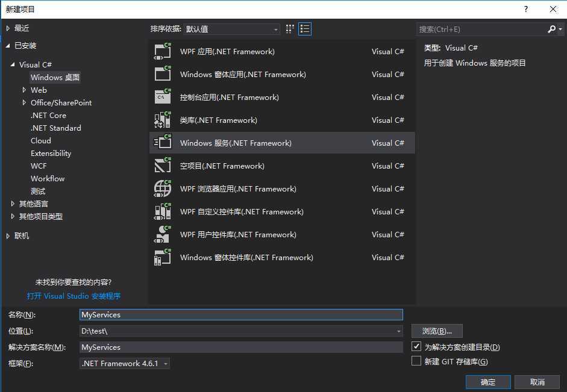Select 测试 category
The width and height of the screenshot is (567, 392).
point(38,191)
